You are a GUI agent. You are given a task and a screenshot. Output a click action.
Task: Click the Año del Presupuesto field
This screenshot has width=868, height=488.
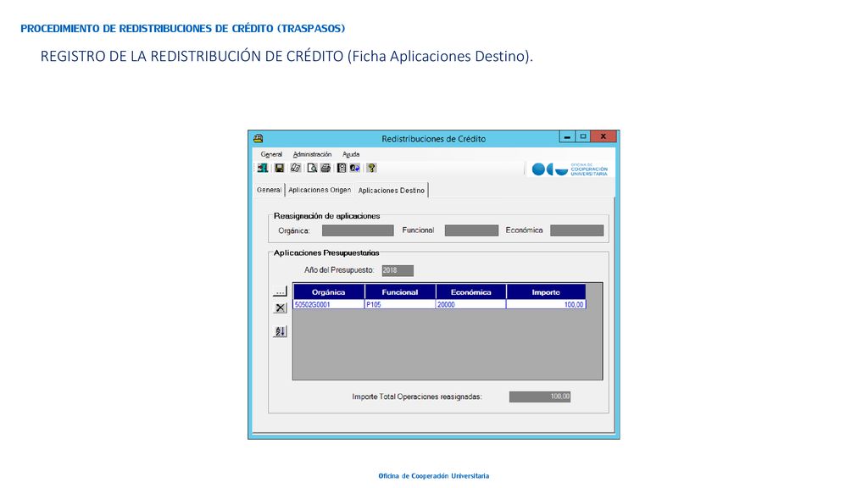pos(398,270)
